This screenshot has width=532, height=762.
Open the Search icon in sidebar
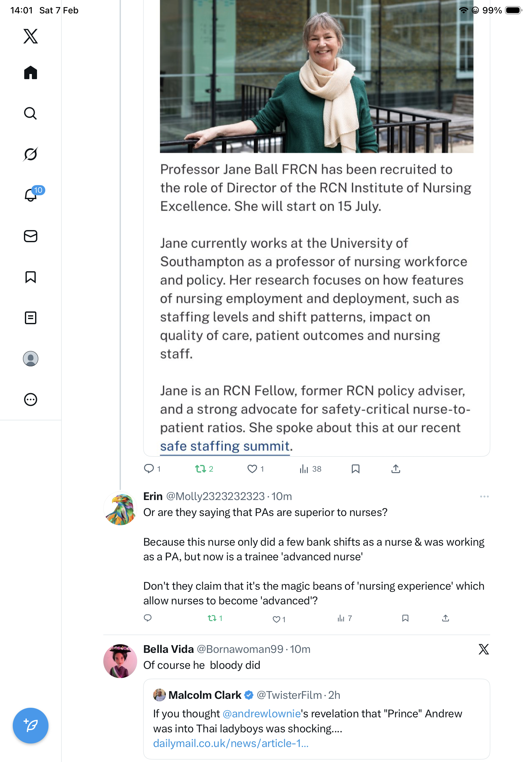coord(31,113)
